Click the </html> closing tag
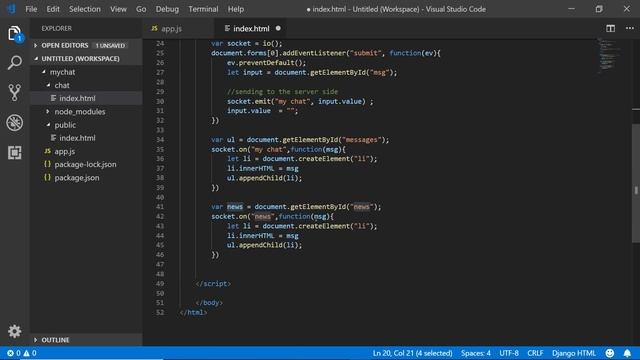 point(193,313)
